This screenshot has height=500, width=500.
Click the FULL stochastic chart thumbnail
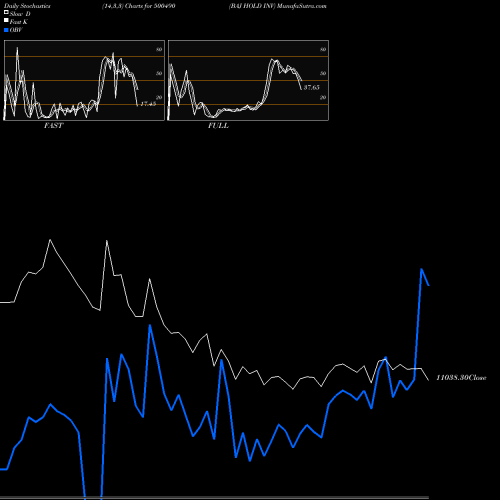click(x=248, y=80)
